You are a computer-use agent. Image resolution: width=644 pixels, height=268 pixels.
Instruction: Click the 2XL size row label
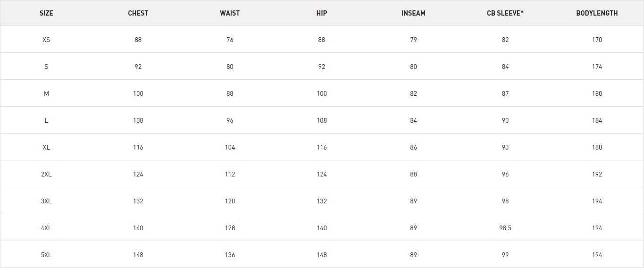[46, 174]
